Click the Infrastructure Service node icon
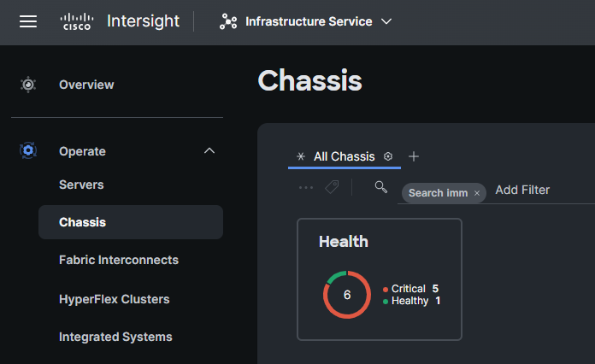 click(228, 21)
